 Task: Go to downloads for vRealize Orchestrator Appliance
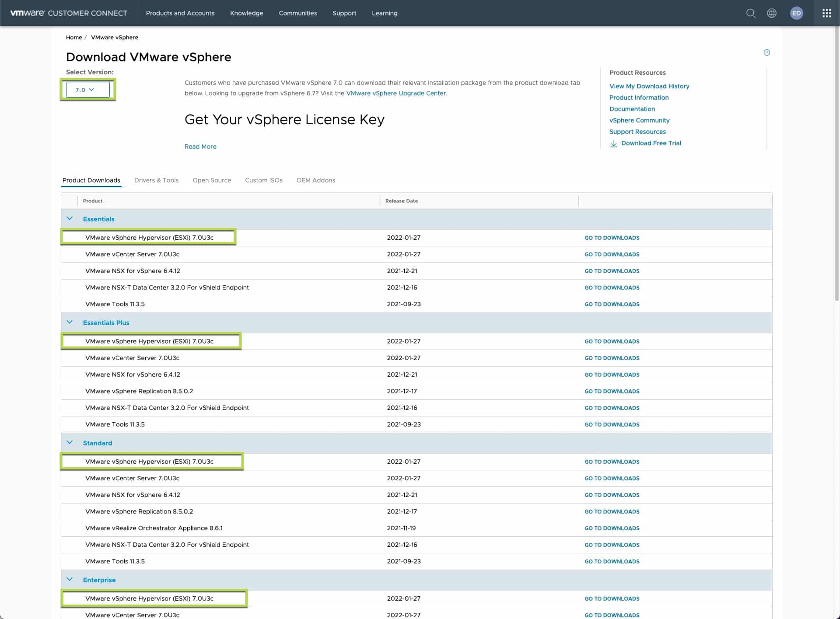(x=612, y=528)
